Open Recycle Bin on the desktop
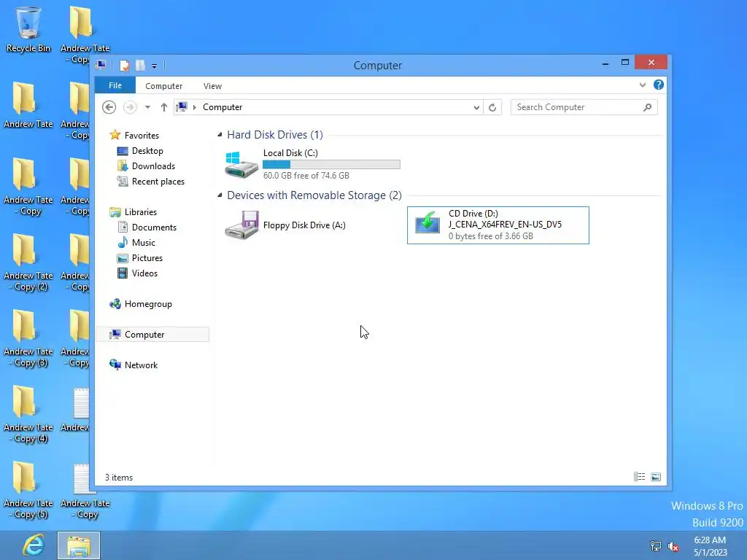Screen dimensions: 747x560 [x=28, y=28]
